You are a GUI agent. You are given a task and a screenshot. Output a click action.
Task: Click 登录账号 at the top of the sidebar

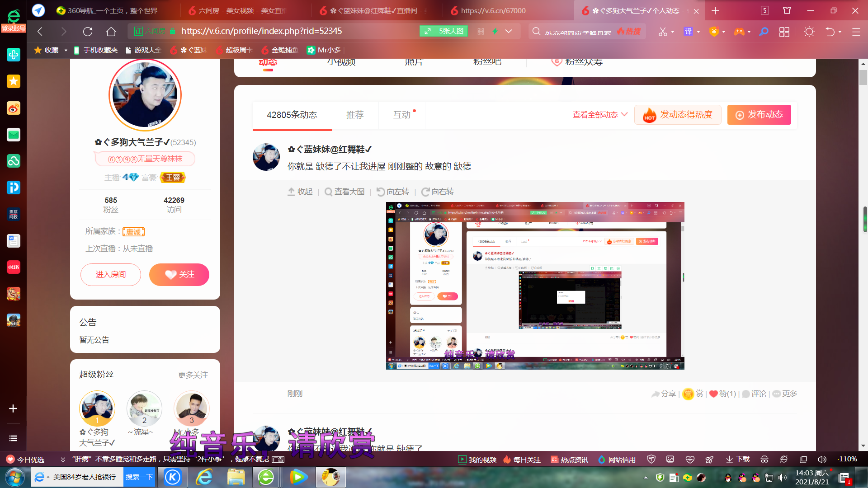pos(14,28)
